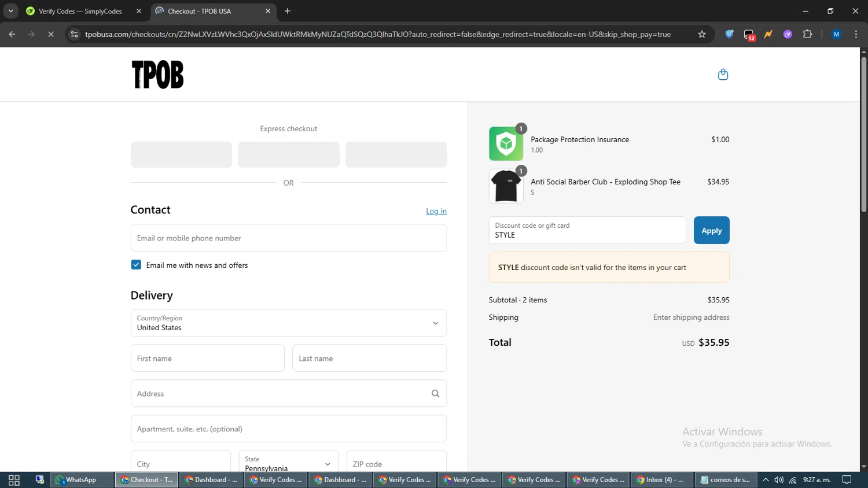The image size is (868, 488).
Task: Open Windows Task View from the taskbar
Action: (x=14, y=480)
